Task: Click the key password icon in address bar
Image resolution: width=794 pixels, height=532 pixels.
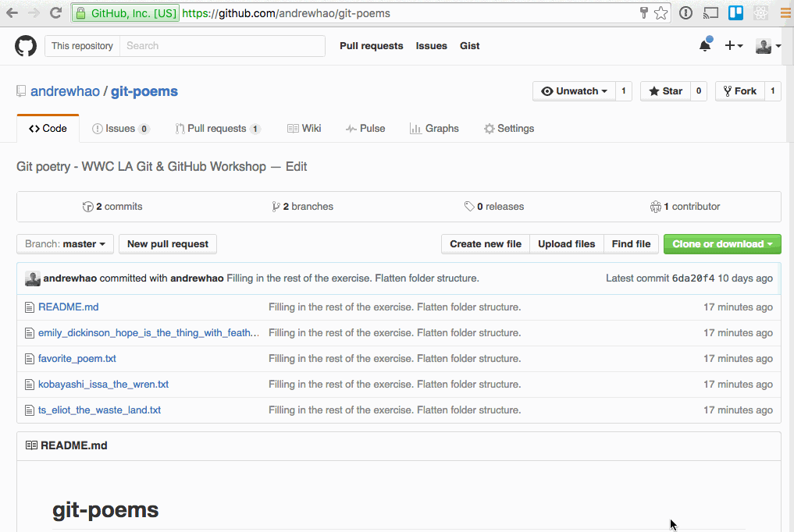Action: pyautogui.click(x=643, y=13)
